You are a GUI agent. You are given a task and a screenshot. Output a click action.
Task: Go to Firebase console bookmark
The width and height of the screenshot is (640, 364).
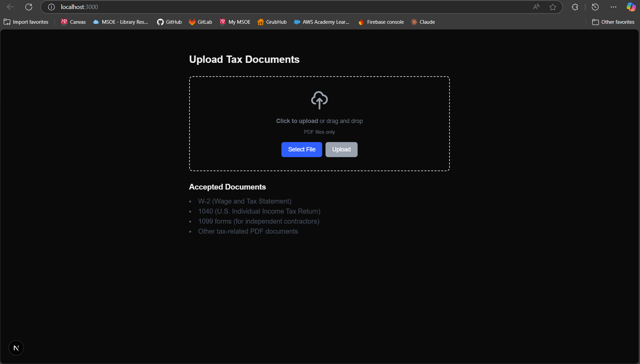pyautogui.click(x=381, y=22)
